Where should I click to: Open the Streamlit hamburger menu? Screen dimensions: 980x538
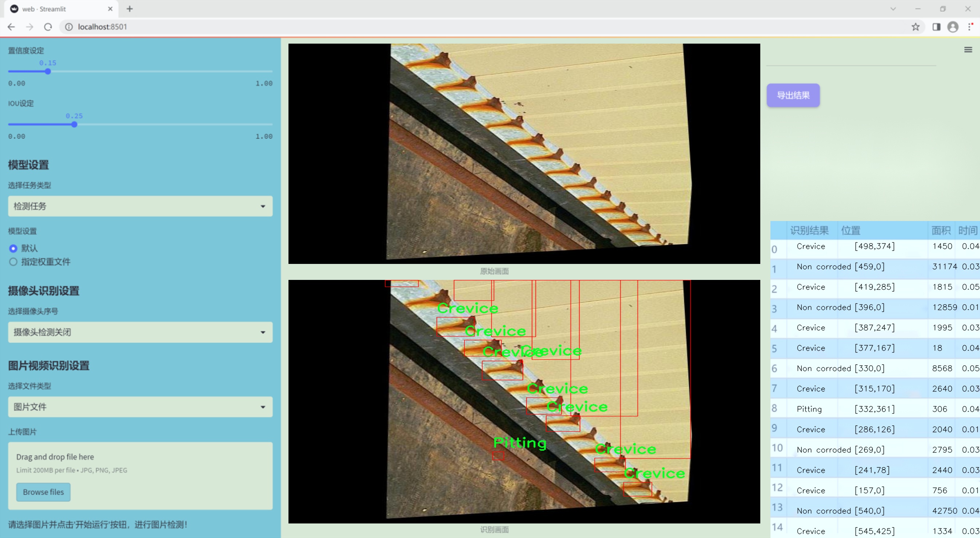click(x=968, y=50)
